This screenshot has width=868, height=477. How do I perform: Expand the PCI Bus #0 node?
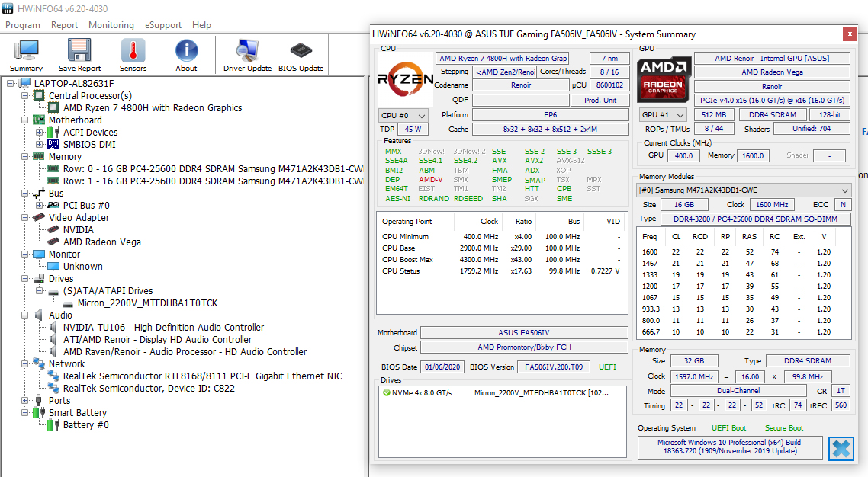(39, 205)
